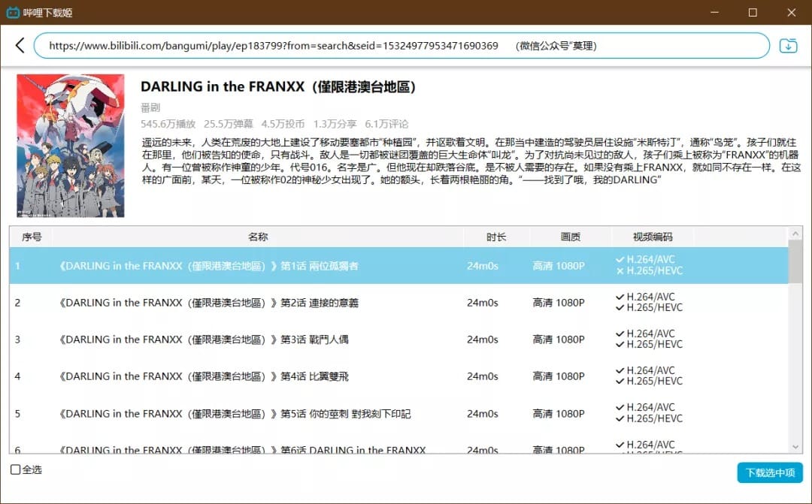This screenshot has height=504, width=812.
Task: Click the 画质 column header
Action: pos(571,237)
